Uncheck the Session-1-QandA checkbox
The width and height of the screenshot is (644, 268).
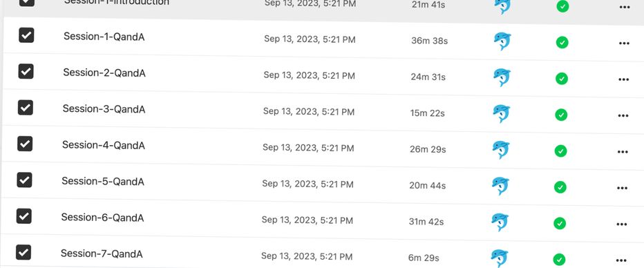(x=26, y=35)
